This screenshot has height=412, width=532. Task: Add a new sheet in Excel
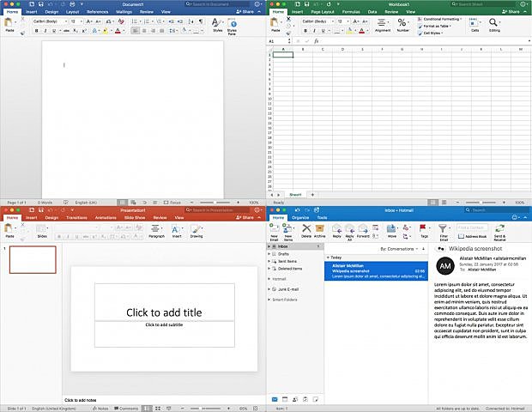click(x=312, y=195)
